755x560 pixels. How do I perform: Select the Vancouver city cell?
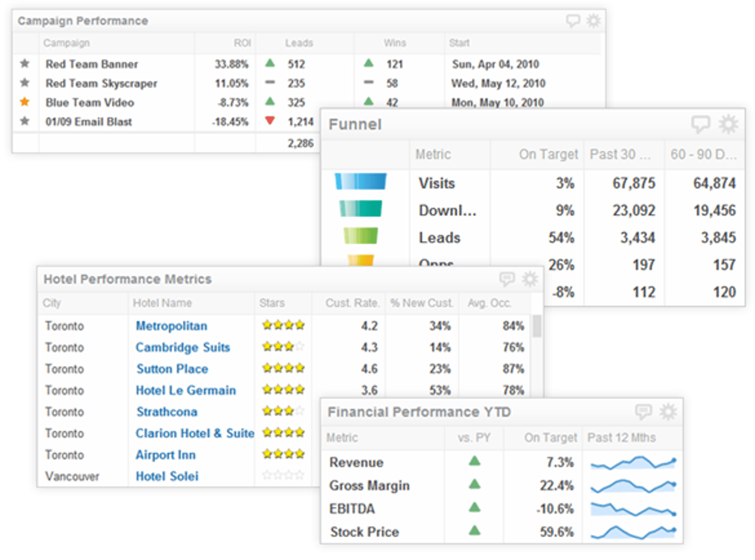coord(72,476)
